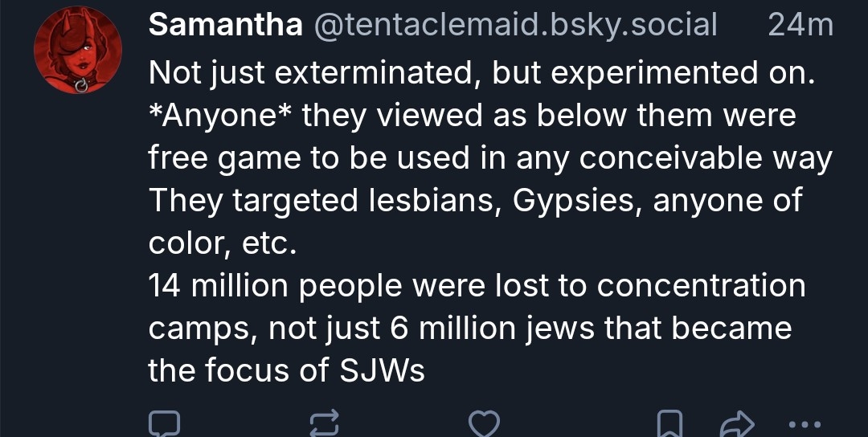Open the @tentaclemaid.bsky.social handle link
The image size is (868, 437).
514,27
